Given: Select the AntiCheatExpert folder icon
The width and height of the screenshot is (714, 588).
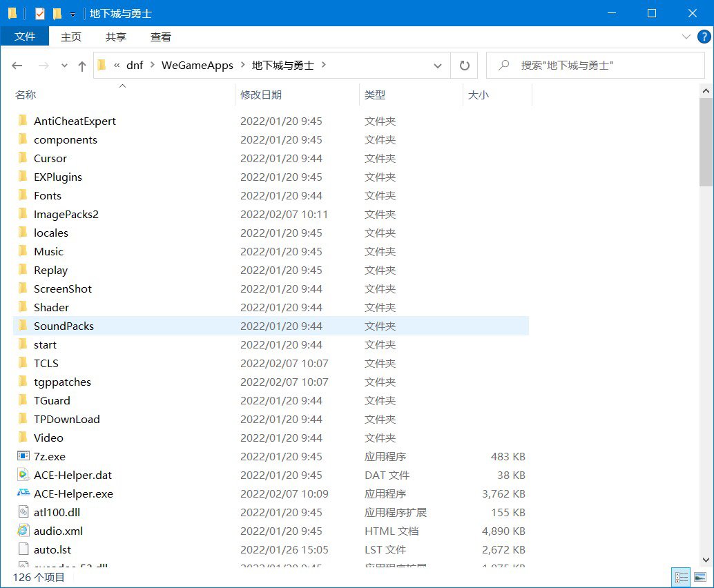Looking at the screenshot, I should pyautogui.click(x=23, y=120).
